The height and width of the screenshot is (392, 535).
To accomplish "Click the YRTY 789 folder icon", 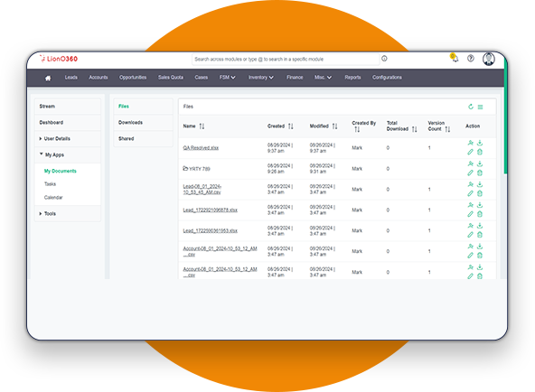I will pos(185,168).
